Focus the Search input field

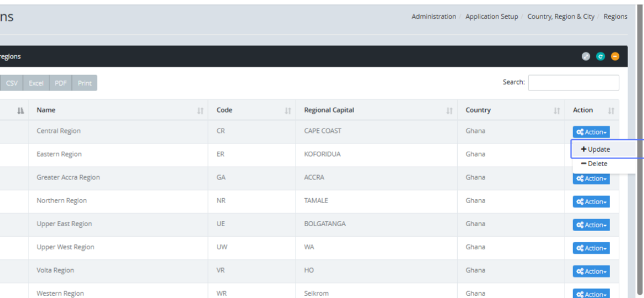point(573,83)
